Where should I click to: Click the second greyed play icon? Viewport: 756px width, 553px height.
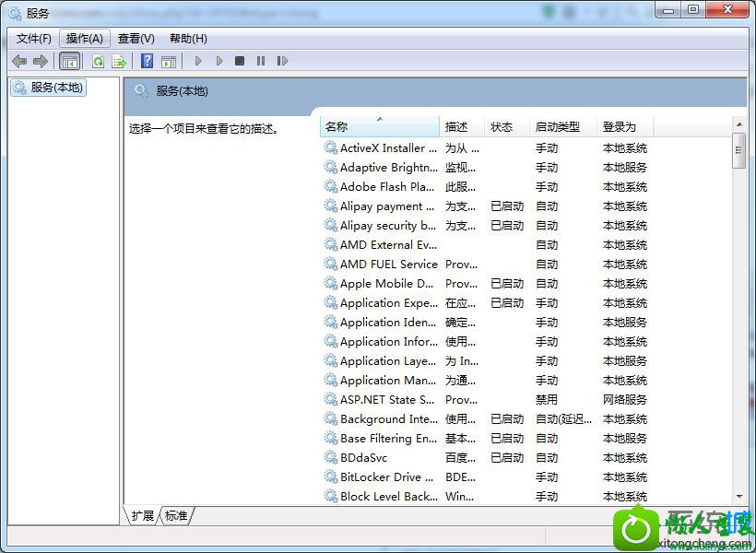coord(219,61)
